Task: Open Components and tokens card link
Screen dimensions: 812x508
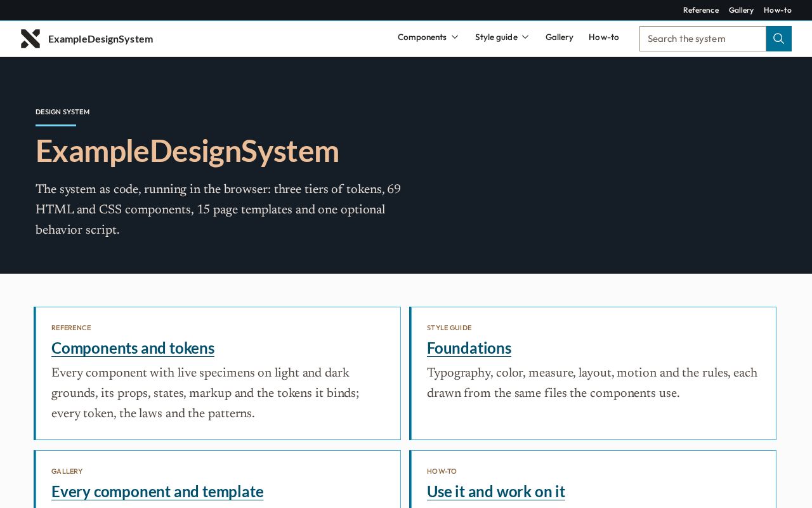Action: [x=133, y=348]
